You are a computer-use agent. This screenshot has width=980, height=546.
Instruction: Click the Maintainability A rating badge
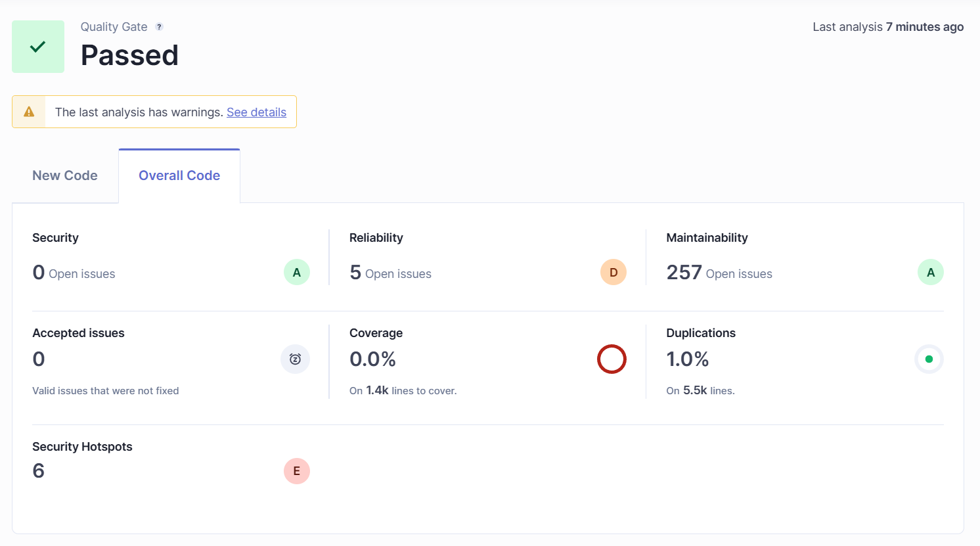click(931, 272)
